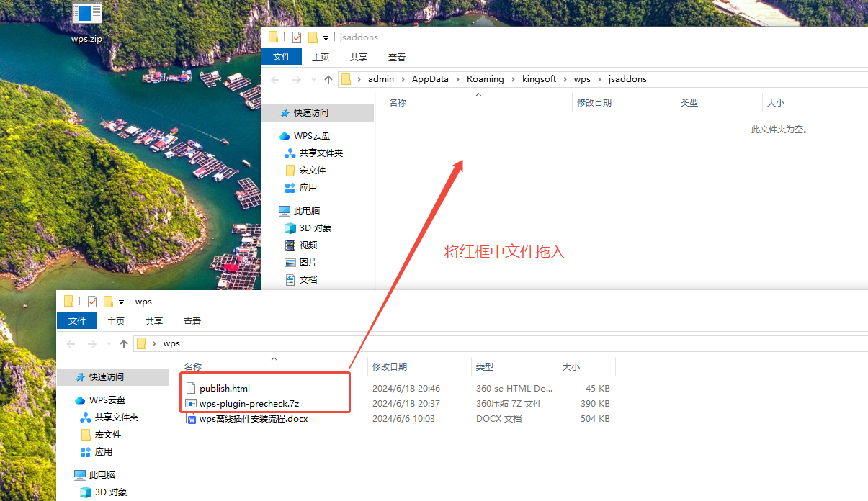Go up one level in jsaddons window
868x501 pixels.
point(328,79)
